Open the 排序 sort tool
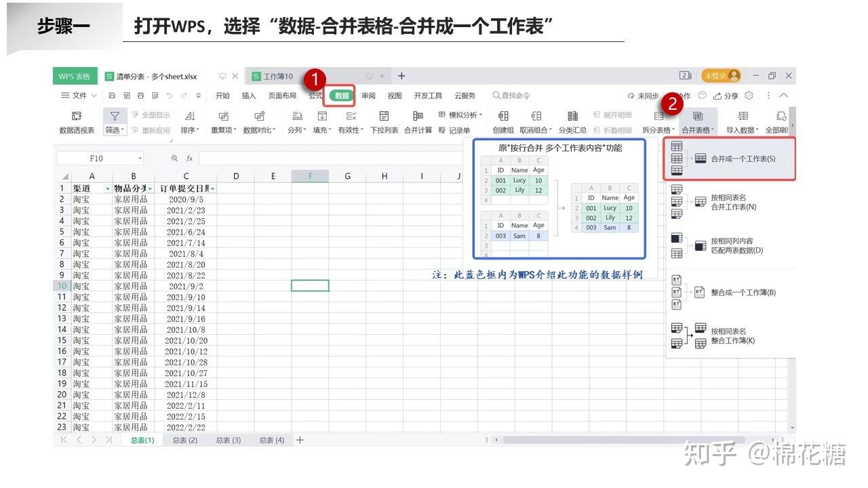868x488 pixels. pyautogui.click(x=190, y=122)
